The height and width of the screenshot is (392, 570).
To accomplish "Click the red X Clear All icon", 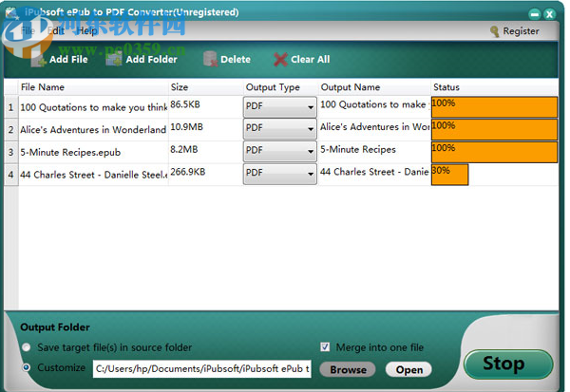I will click(x=280, y=59).
